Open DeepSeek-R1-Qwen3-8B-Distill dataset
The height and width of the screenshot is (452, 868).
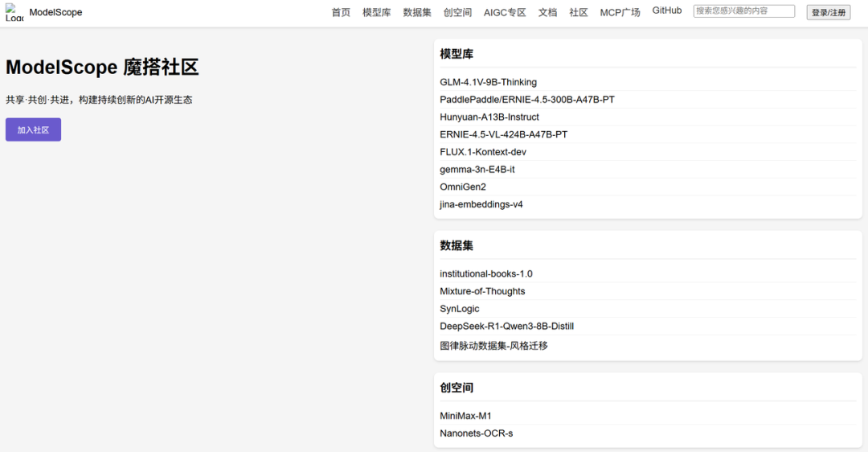pos(506,327)
